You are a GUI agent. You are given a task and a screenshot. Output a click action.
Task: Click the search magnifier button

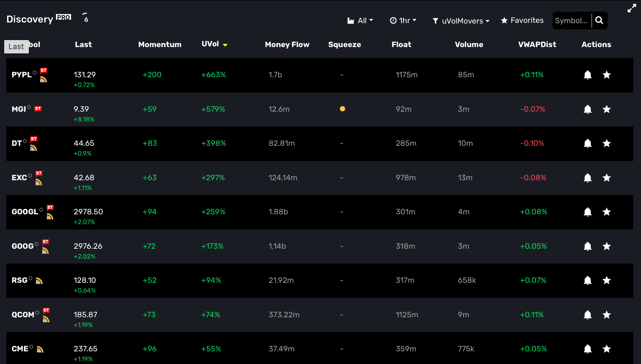coord(599,20)
